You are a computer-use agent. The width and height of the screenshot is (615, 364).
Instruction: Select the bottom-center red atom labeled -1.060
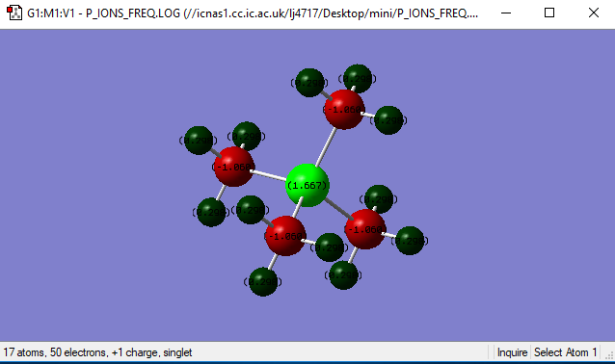click(285, 236)
